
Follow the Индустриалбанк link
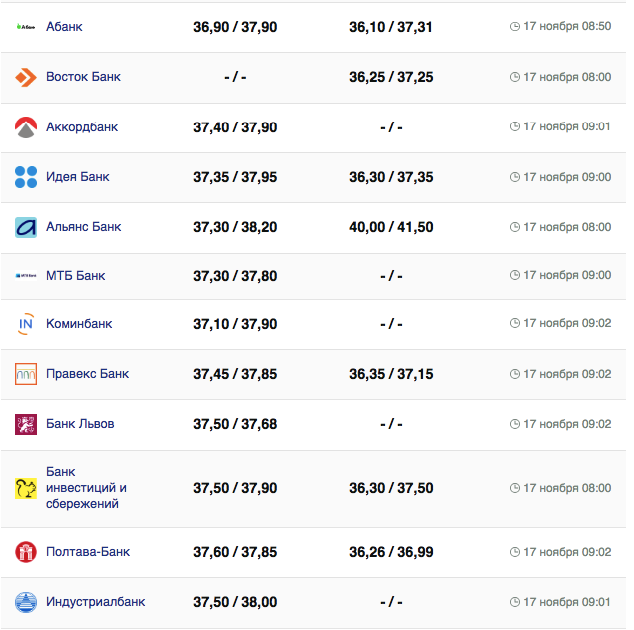(95, 602)
